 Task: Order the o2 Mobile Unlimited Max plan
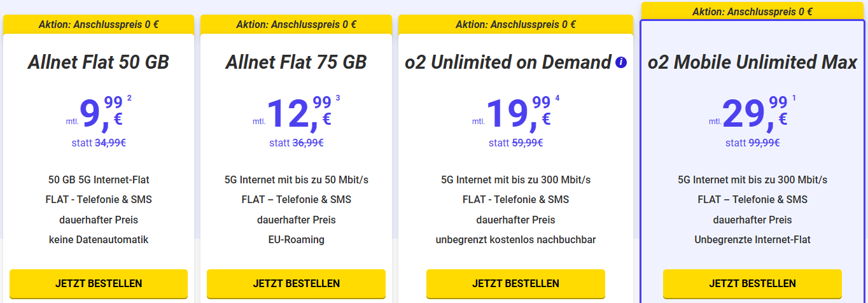(752, 283)
